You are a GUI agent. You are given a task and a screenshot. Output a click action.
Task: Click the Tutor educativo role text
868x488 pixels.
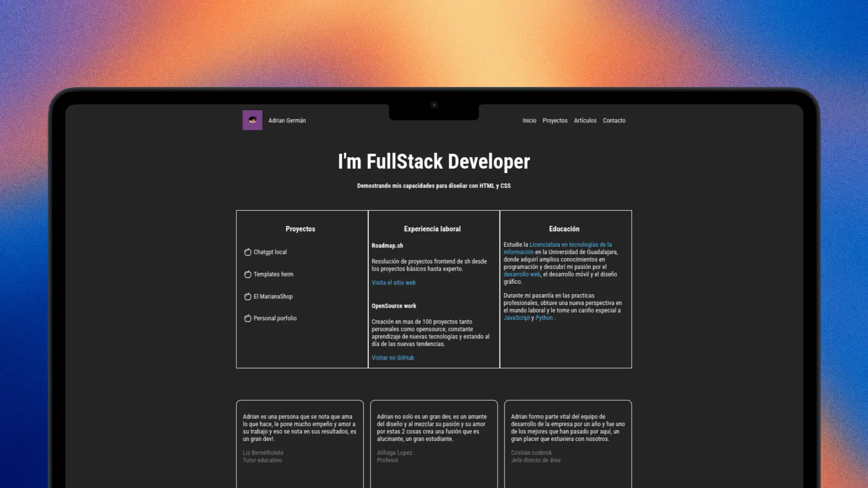(x=262, y=460)
